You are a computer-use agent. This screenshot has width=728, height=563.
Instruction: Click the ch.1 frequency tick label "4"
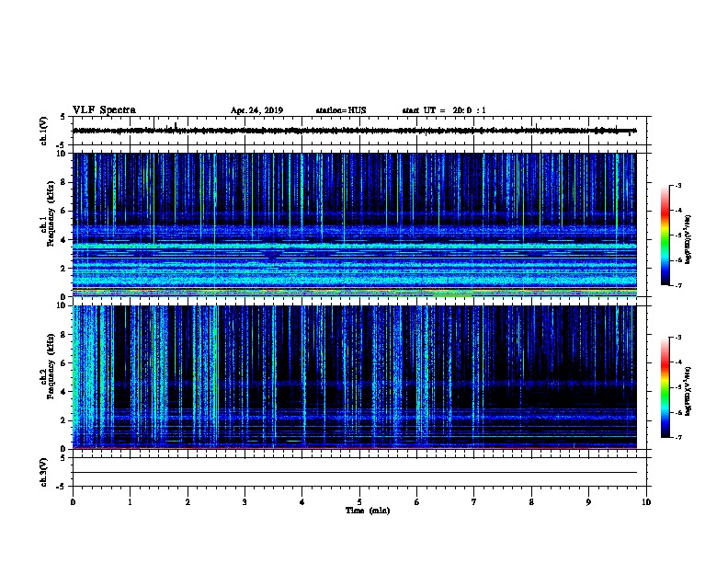[63, 240]
